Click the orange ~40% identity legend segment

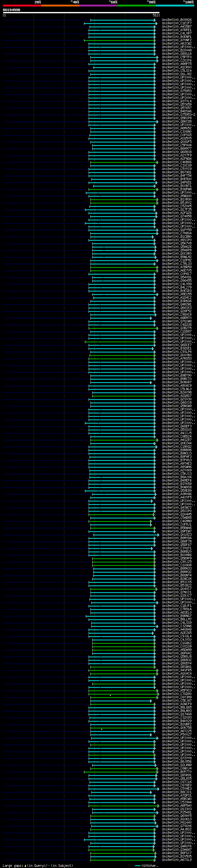click(x=60, y=6)
